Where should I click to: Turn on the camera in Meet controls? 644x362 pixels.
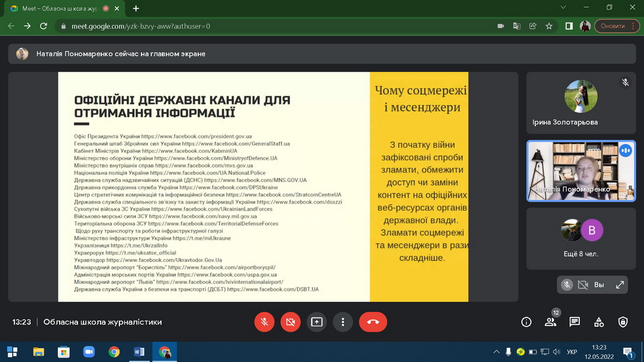(291, 322)
